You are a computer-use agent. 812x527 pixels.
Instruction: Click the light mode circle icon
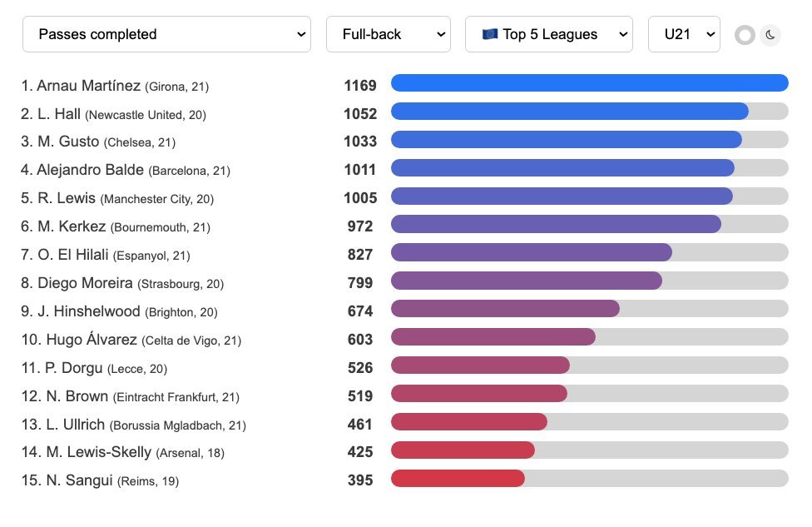pos(745,35)
